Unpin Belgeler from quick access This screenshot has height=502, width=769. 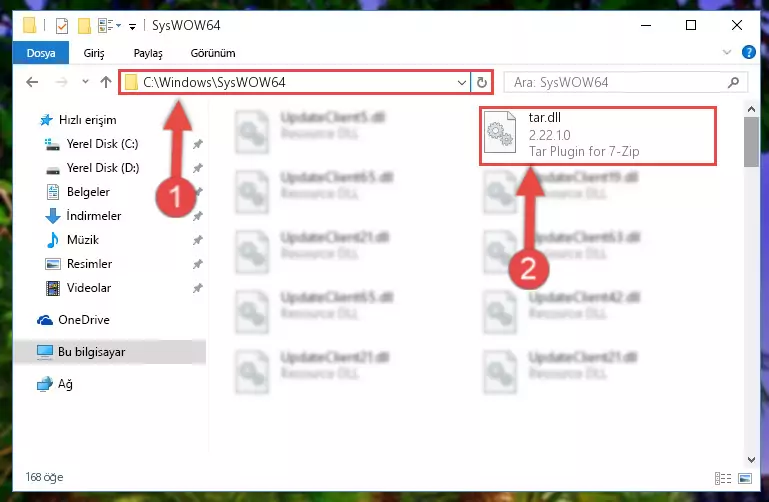pos(198,192)
